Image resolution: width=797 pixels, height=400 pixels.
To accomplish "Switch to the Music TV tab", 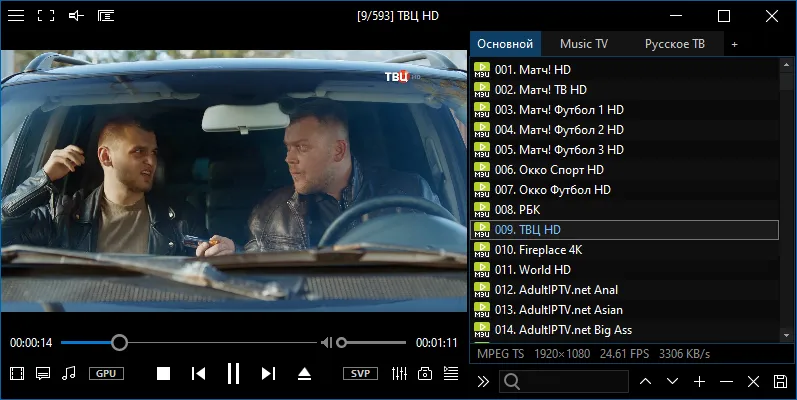I will (584, 44).
